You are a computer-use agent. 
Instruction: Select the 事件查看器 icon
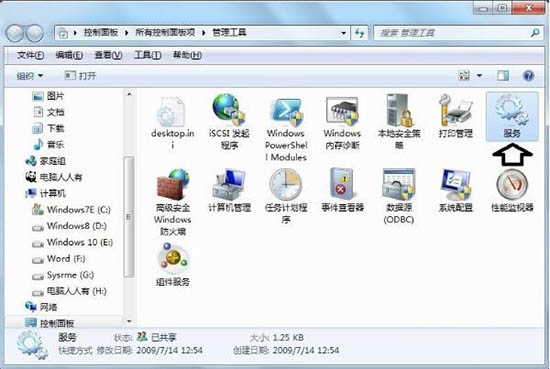(x=342, y=190)
